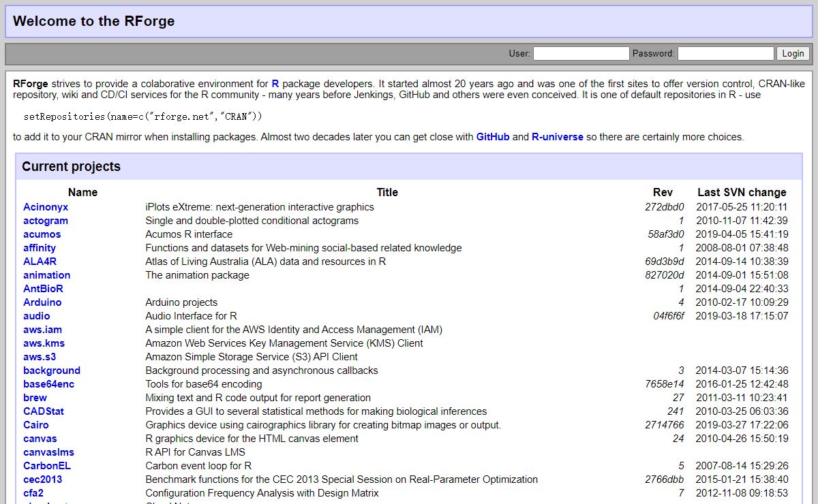This screenshot has height=504, width=818.
Task: Open the R-universe link
Action: point(558,137)
